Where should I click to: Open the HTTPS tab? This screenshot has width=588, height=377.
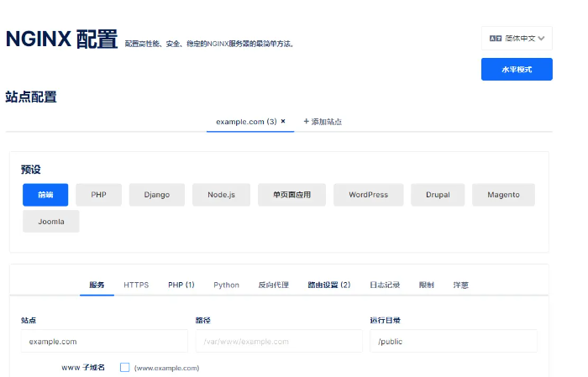pyautogui.click(x=136, y=285)
